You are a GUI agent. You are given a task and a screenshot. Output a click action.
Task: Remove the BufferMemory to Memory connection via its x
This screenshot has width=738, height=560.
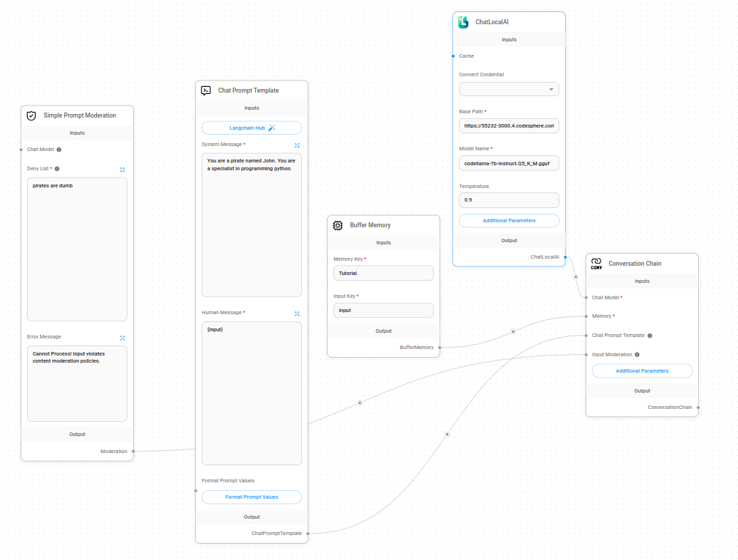pos(513,331)
